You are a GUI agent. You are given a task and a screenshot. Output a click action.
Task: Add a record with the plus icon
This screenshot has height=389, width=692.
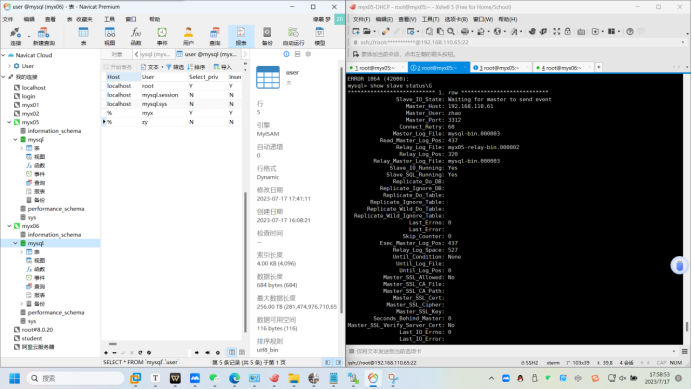pos(106,353)
